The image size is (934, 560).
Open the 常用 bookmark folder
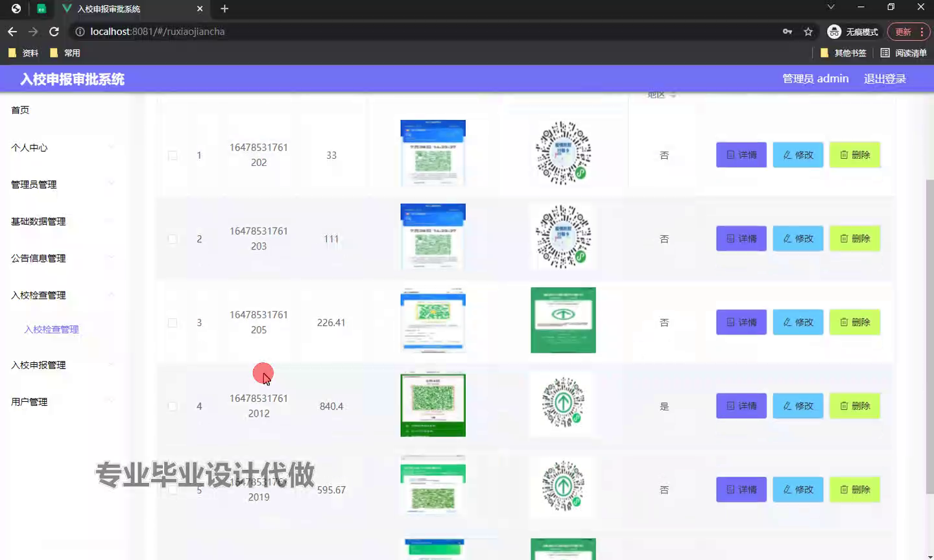point(66,53)
